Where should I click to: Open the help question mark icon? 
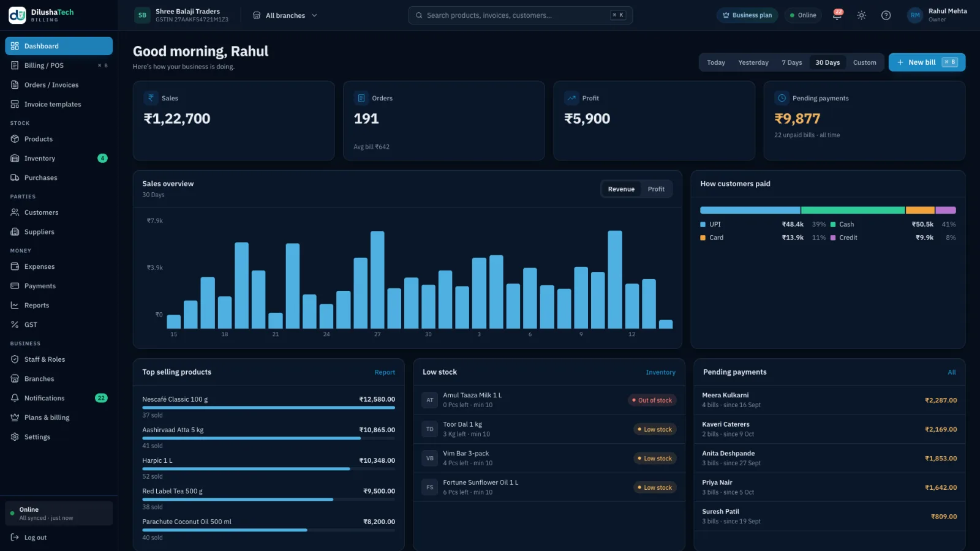886,15
